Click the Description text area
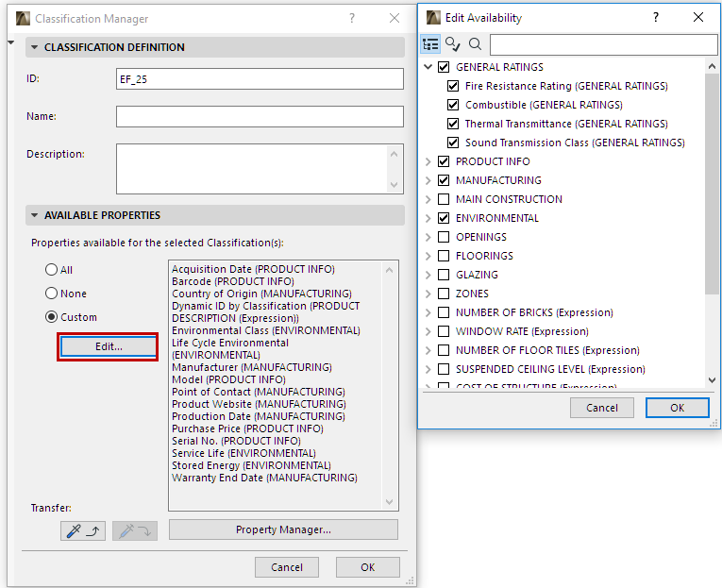Screen dimensions: 722x588 (x=260, y=169)
